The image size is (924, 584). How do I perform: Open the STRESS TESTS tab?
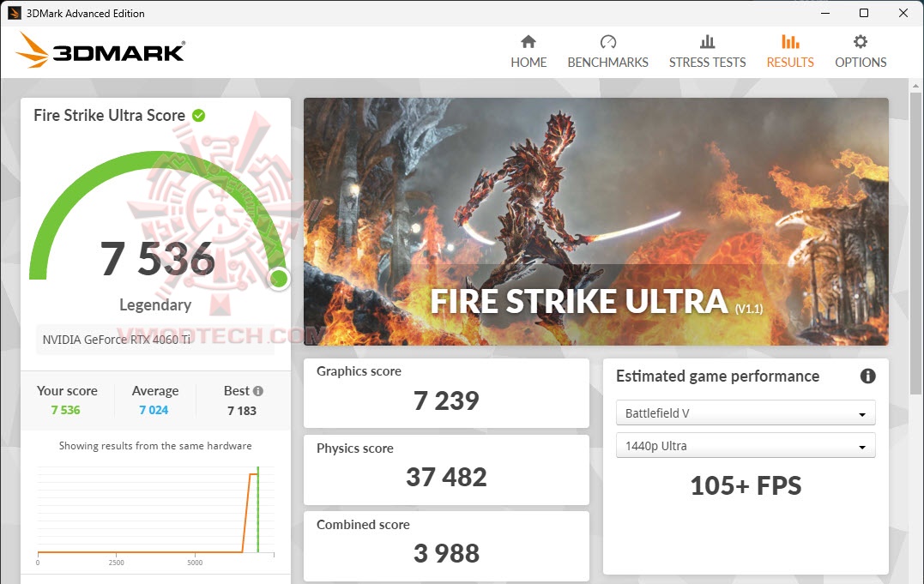[707, 51]
